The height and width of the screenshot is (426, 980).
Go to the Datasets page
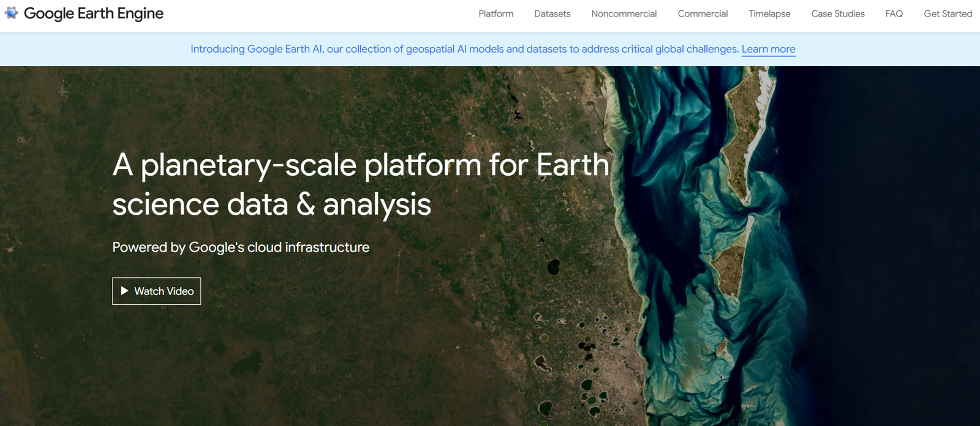(x=552, y=13)
